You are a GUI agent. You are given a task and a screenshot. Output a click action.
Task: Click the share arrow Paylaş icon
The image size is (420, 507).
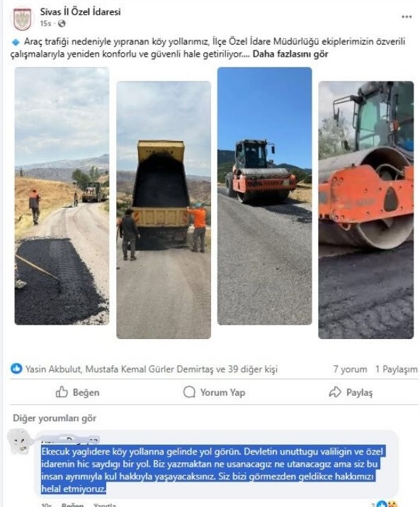click(x=335, y=392)
